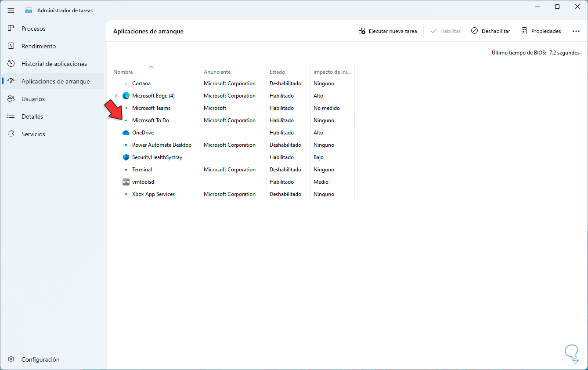The height and width of the screenshot is (370, 588).
Task: Click Ejecutar nueva tarea button
Action: [388, 31]
